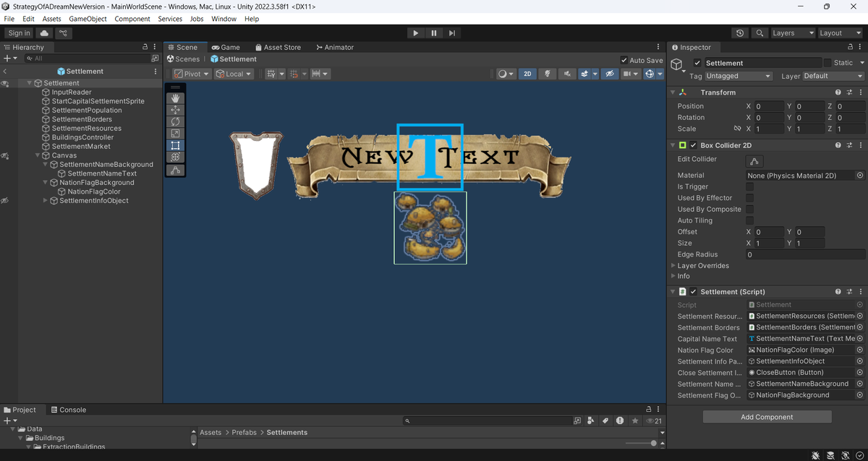
Task: Open the global search magnifier
Action: [759, 33]
